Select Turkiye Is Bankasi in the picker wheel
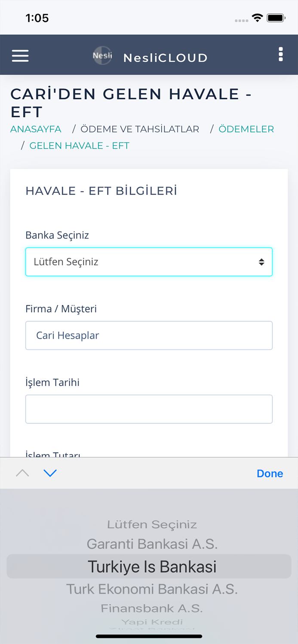This screenshot has width=298, height=644. pos(151,566)
